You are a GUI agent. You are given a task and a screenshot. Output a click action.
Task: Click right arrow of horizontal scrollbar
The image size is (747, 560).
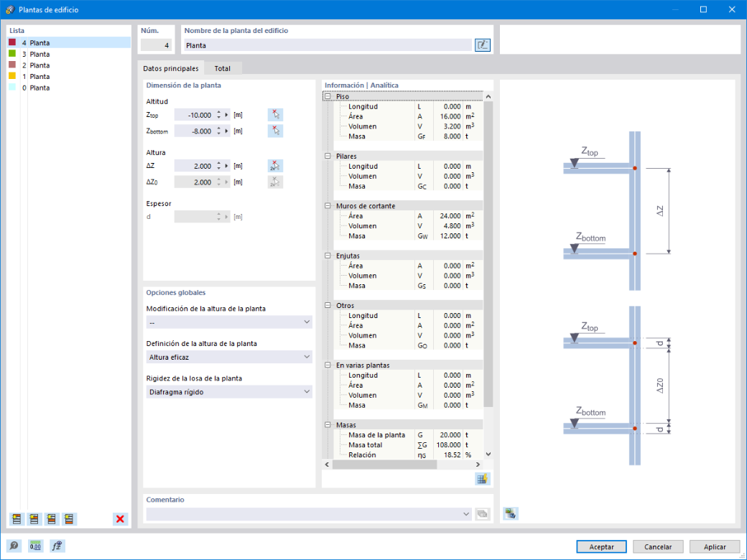point(478,465)
